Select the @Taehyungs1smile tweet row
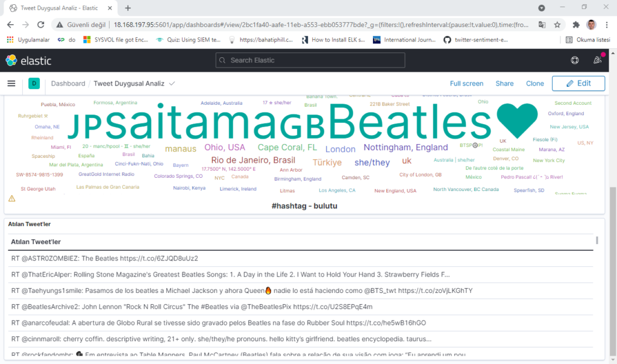The height and width of the screenshot is (364, 617). (301, 291)
